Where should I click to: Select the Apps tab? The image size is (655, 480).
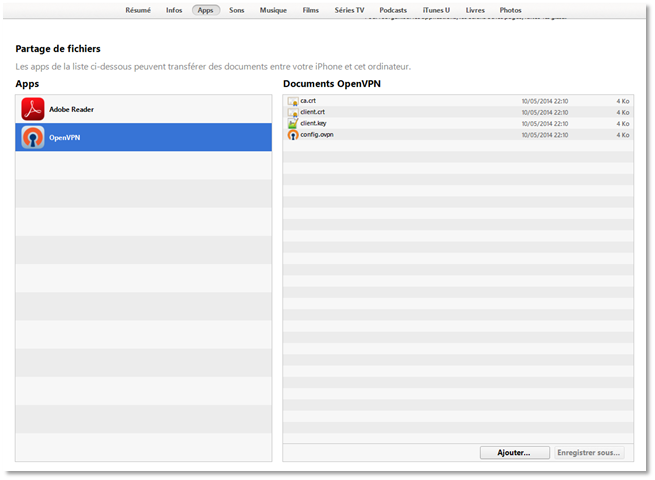click(206, 10)
